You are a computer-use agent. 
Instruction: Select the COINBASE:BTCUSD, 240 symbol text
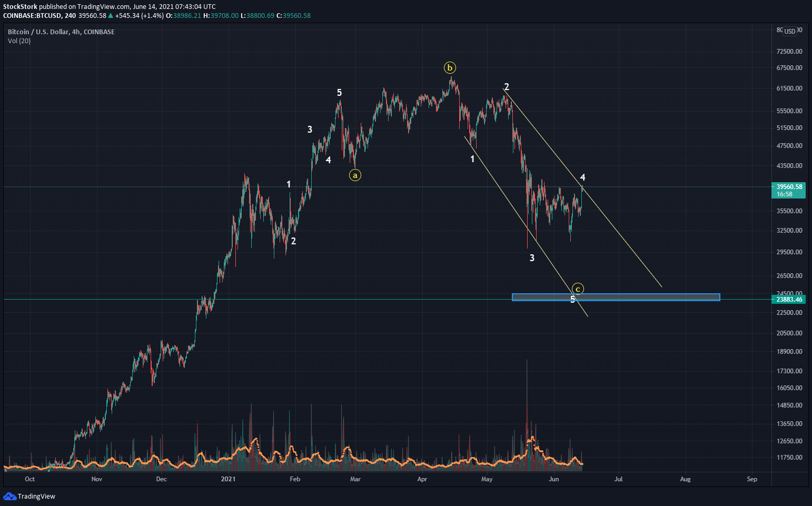[x=39, y=16]
